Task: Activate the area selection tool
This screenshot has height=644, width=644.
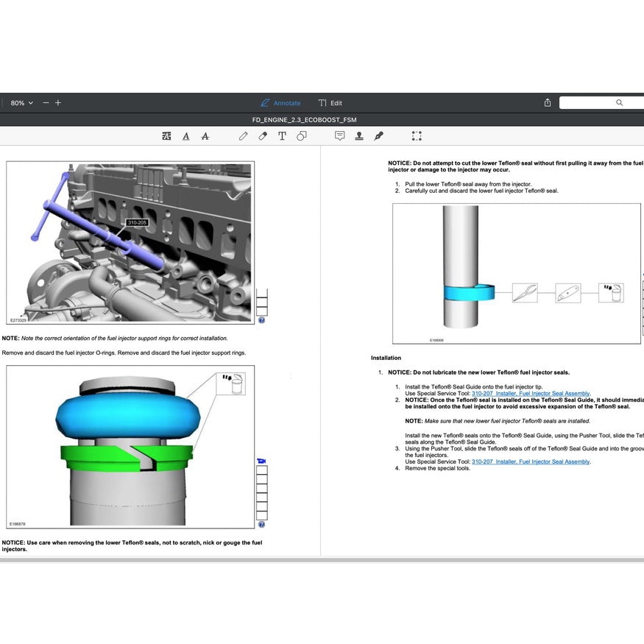Action: point(417,136)
